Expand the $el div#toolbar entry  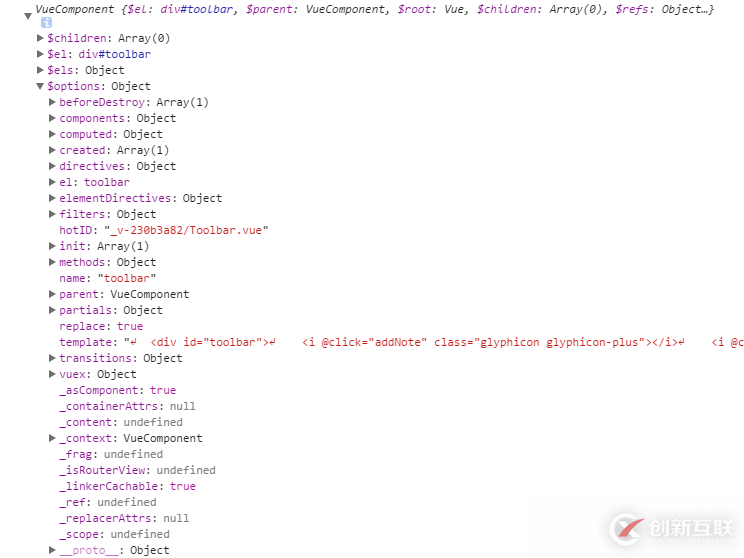[40, 54]
